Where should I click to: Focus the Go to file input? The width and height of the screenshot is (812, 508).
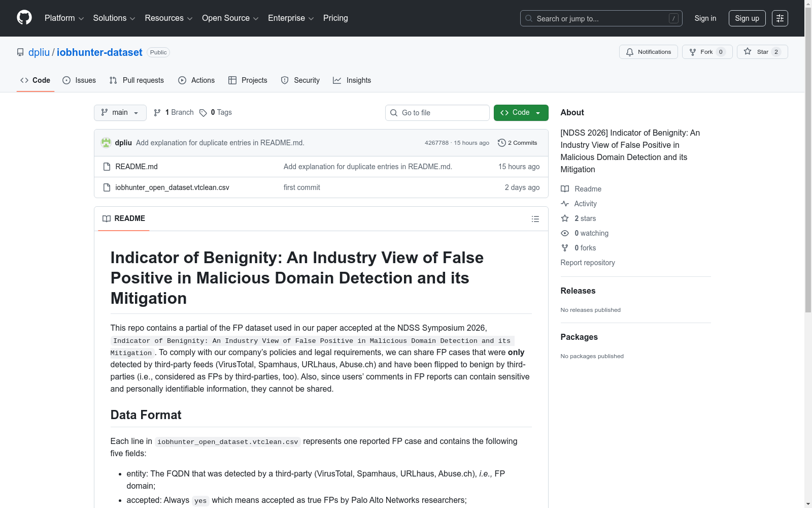point(437,113)
